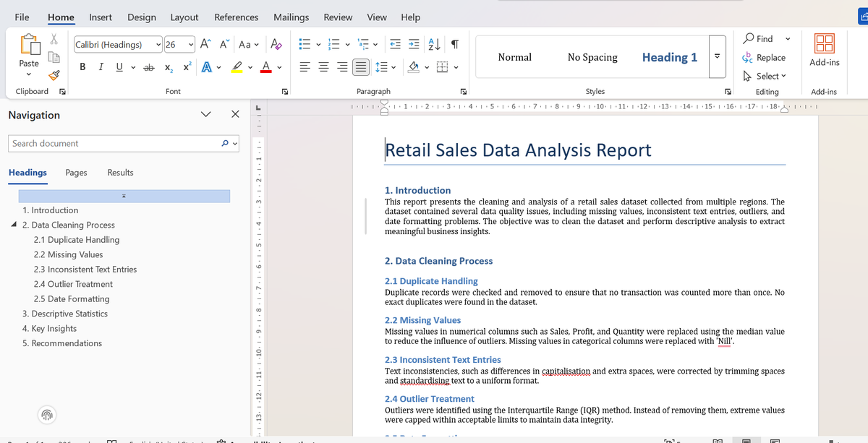
Task: Open the font size dropdown
Action: coord(191,45)
